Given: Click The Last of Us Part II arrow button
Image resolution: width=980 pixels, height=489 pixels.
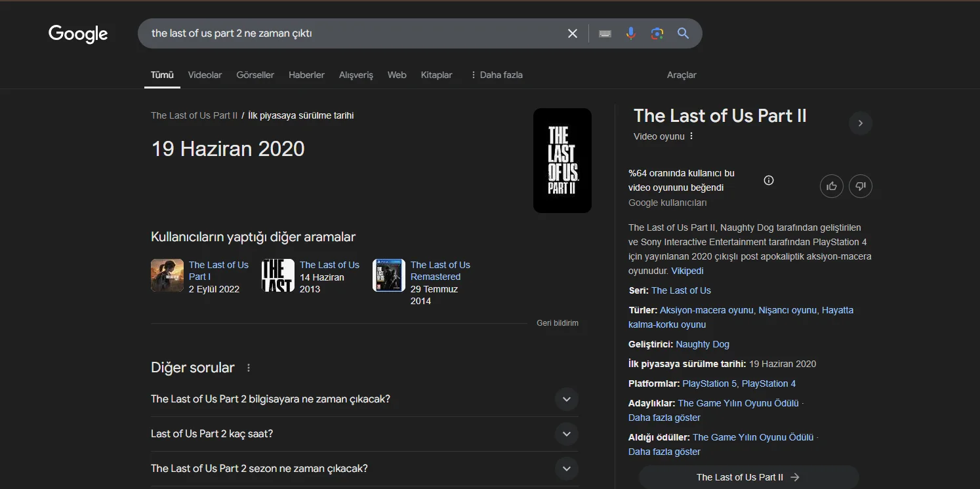Looking at the screenshot, I should 748,477.
